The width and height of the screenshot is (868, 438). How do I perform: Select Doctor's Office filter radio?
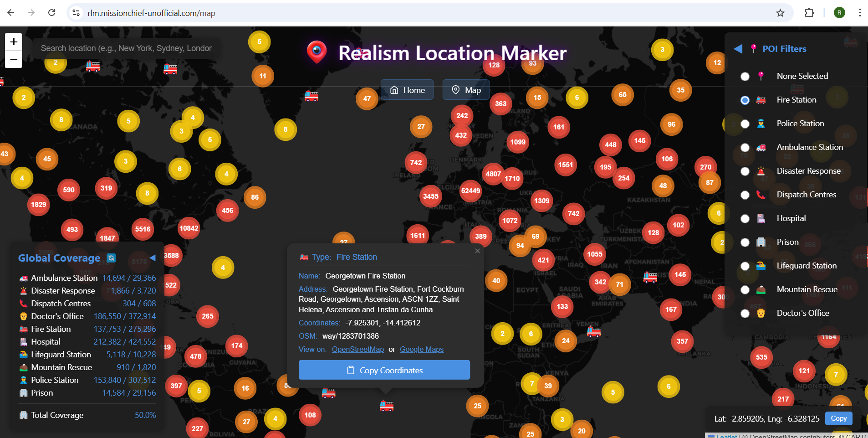(x=745, y=314)
